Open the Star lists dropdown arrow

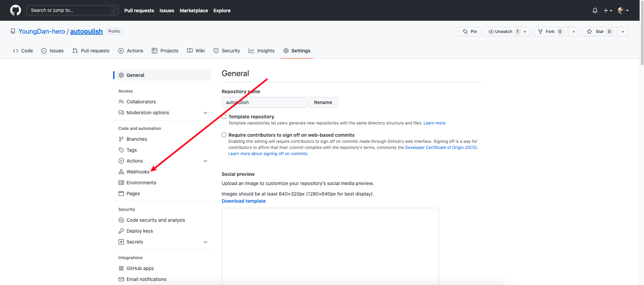[623, 32]
